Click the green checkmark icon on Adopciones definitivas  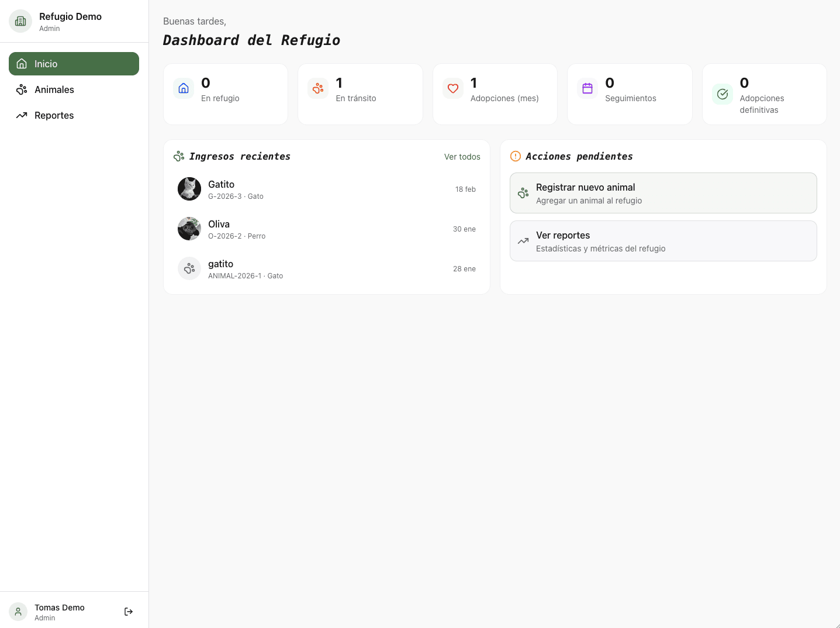(722, 94)
